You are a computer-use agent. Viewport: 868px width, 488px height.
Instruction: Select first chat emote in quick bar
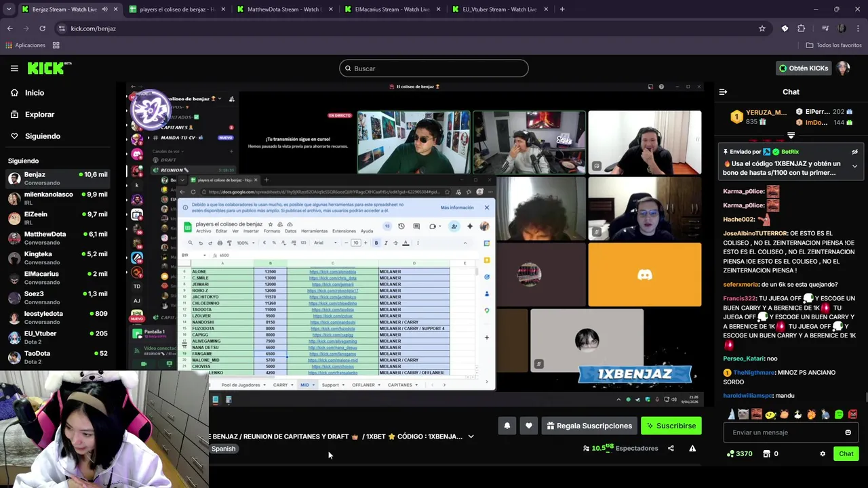pyautogui.click(x=731, y=414)
